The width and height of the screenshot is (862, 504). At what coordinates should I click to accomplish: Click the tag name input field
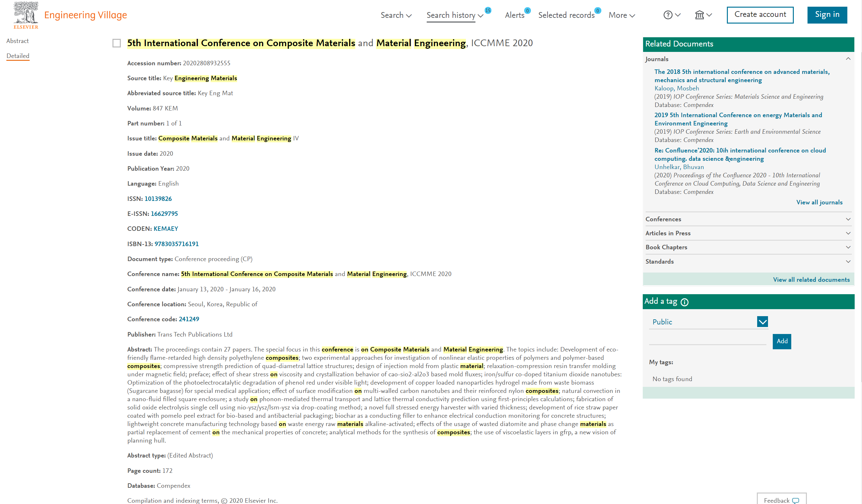pos(707,340)
